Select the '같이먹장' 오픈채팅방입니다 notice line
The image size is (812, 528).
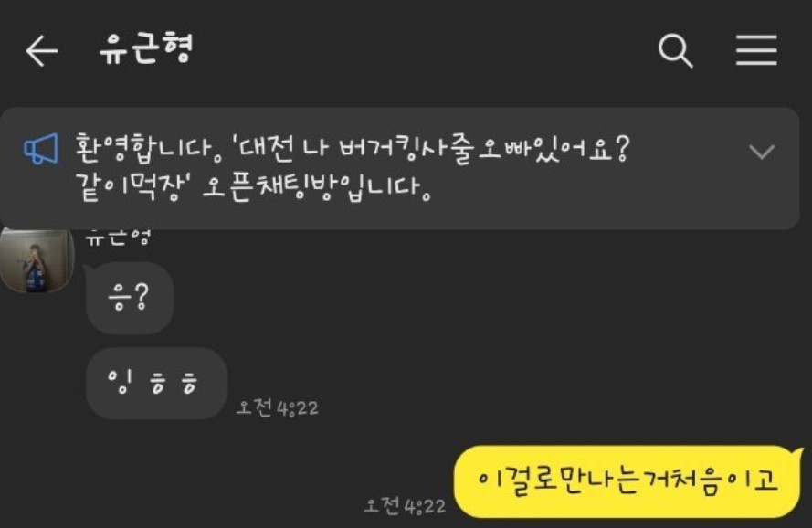253,186
